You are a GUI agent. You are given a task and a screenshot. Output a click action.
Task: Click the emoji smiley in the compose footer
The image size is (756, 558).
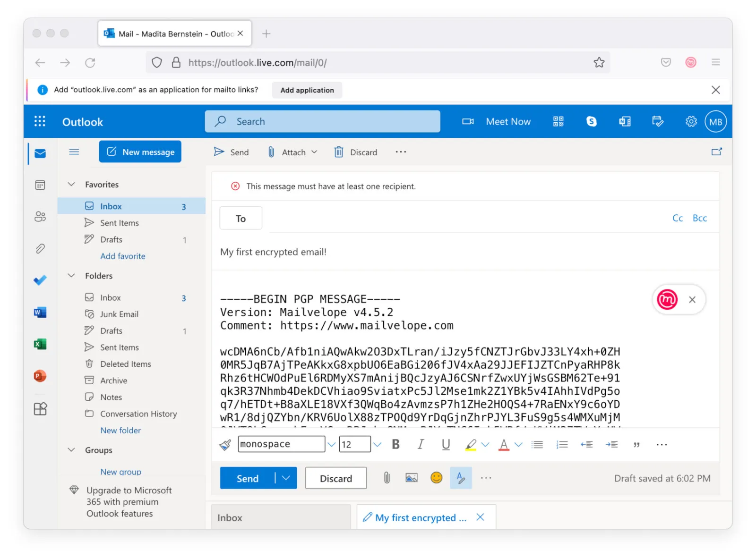[x=436, y=478]
